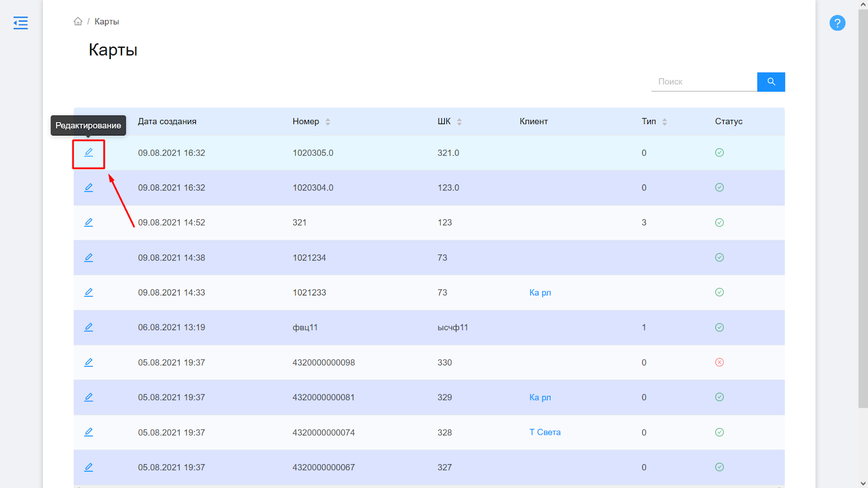Click status check icon for 14:52 card 321

click(719, 222)
